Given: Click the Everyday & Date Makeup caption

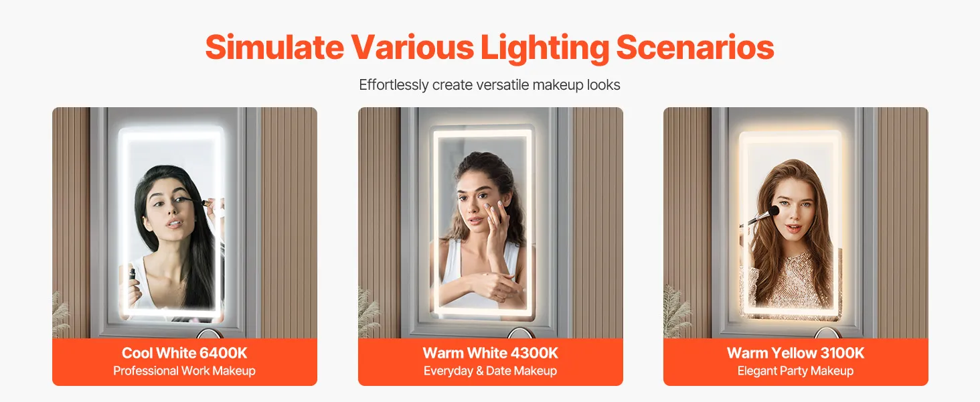Looking at the screenshot, I should click(491, 371).
